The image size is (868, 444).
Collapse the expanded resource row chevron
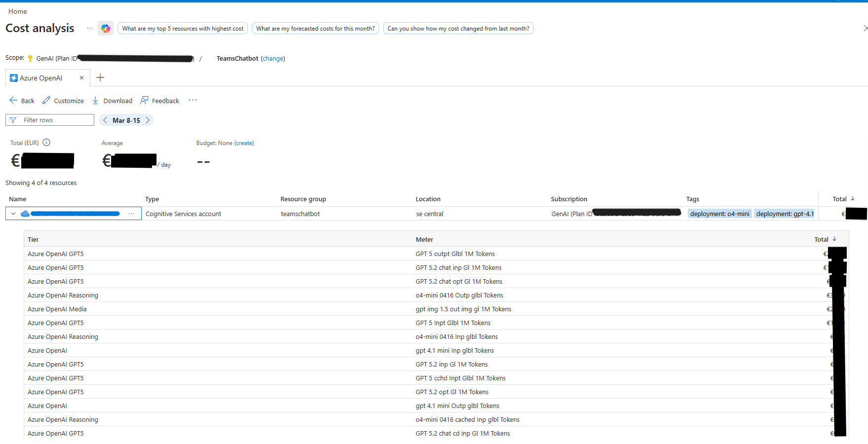coord(13,214)
